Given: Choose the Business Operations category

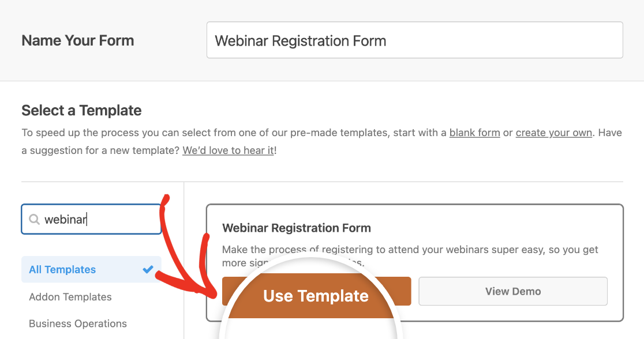Looking at the screenshot, I should point(78,323).
